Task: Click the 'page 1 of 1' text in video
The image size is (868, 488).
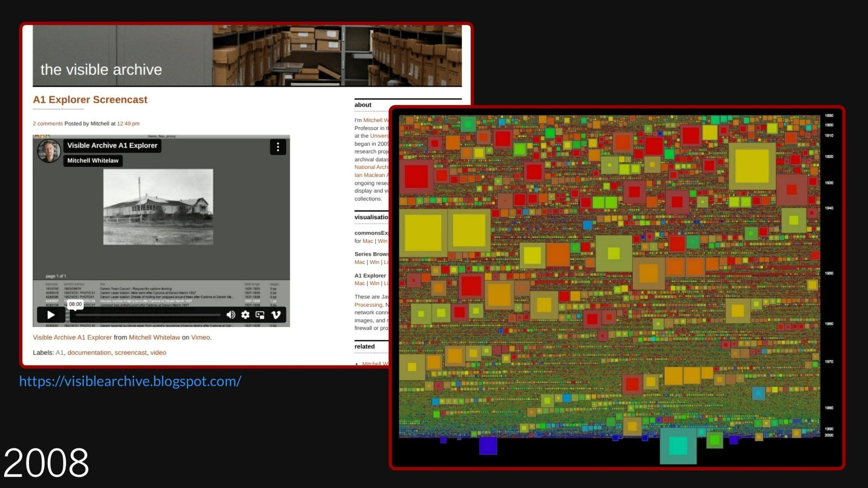Action: [x=56, y=276]
